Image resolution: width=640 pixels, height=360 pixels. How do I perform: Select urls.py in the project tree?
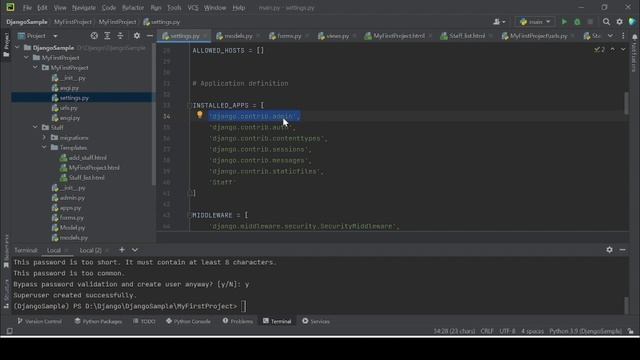(x=68, y=108)
